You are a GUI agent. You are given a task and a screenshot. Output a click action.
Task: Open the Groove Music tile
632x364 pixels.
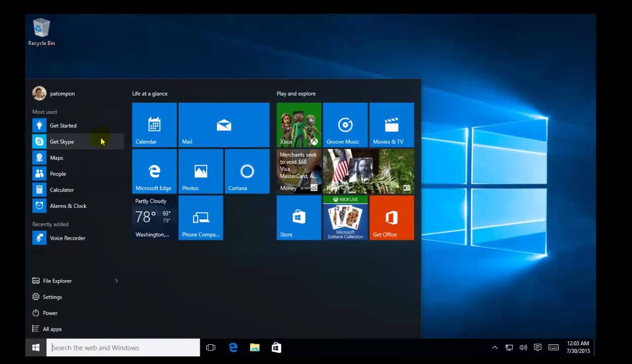click(345, 125)
